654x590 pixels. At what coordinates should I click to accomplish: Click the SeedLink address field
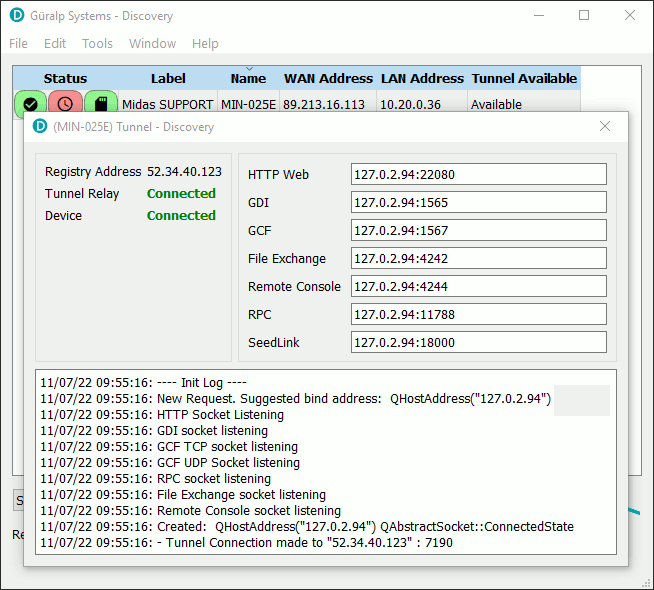pyautogui.click(x=478, y=342)
